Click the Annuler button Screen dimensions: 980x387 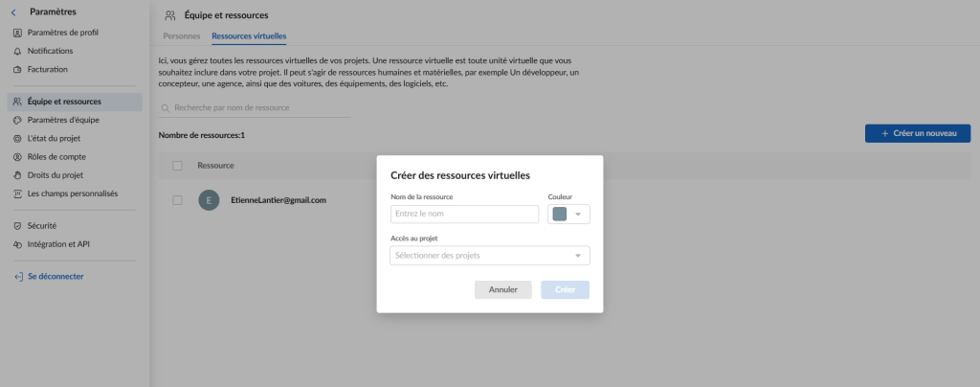click(503, 290)
